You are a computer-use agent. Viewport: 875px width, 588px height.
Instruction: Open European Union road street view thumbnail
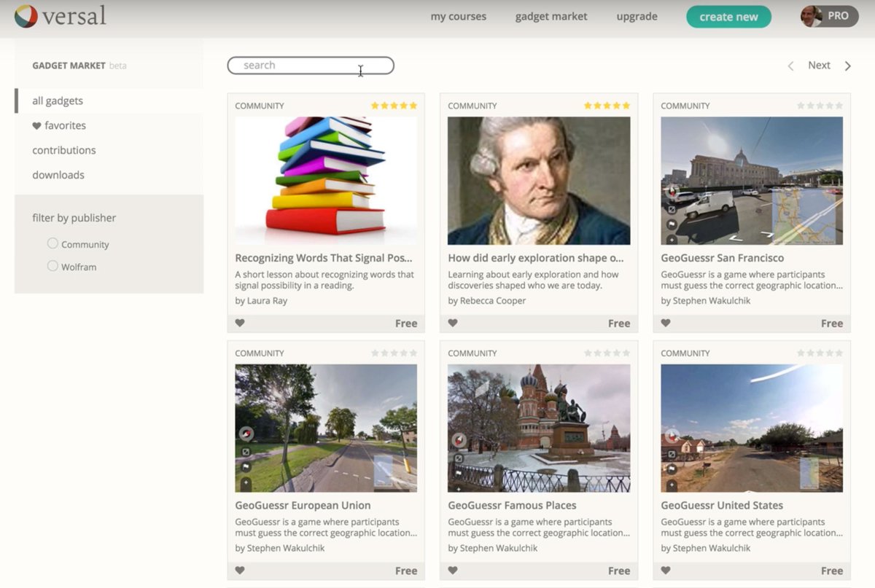click(x=326, y=428)
